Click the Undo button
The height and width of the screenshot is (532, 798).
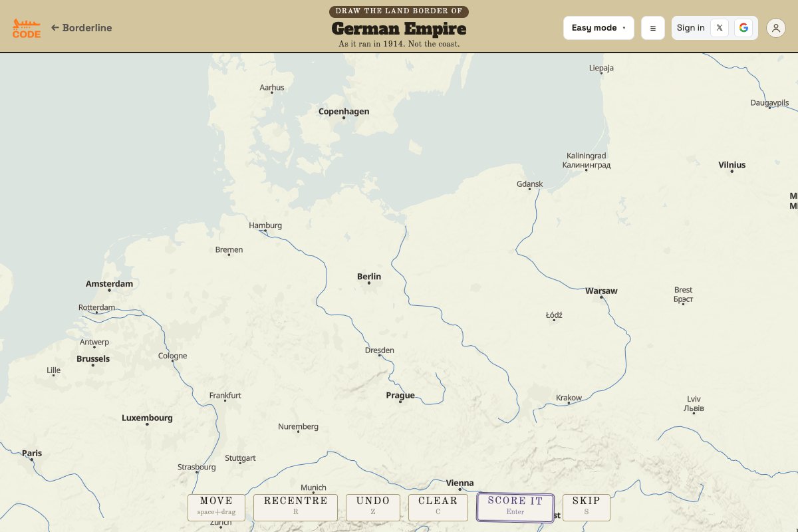pos(373,507)
